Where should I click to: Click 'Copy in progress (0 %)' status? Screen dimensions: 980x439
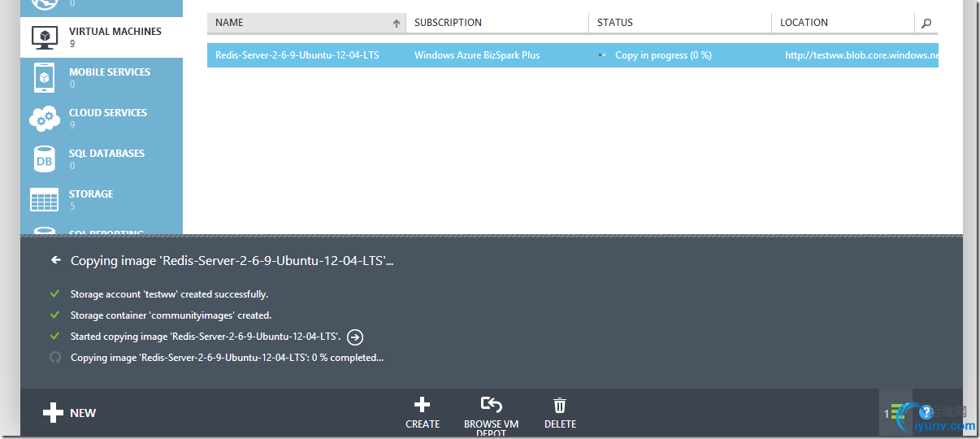pyautogui.click(x=663, y=55)
